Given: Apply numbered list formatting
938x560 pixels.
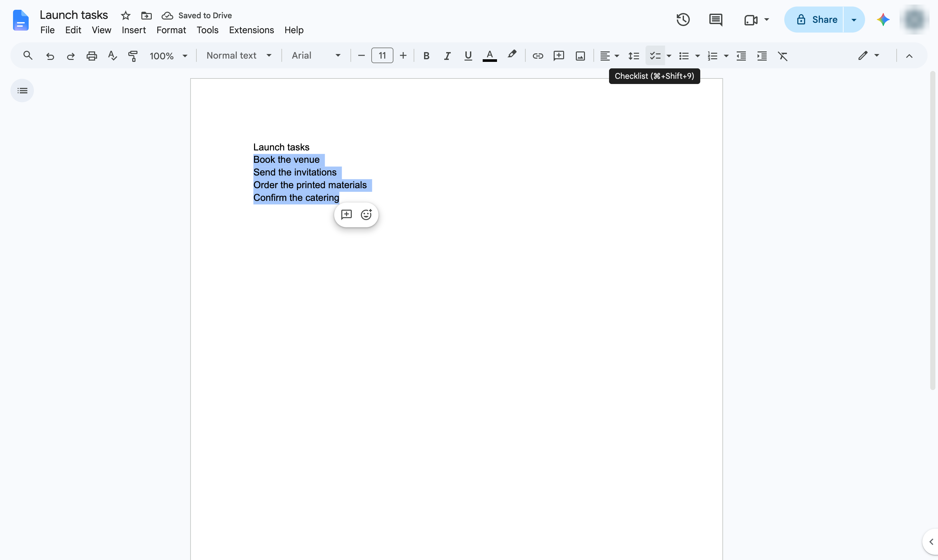Looking at the screenshot, I should click(x=712, y=56).
